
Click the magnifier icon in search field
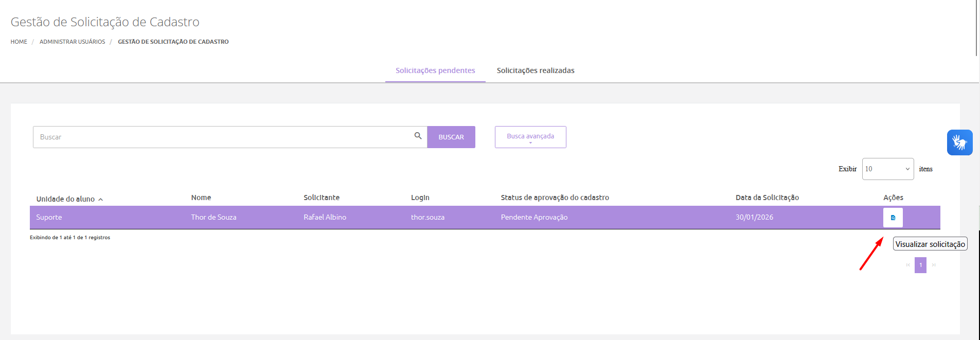pyautogui.click(x=418, y=136)
